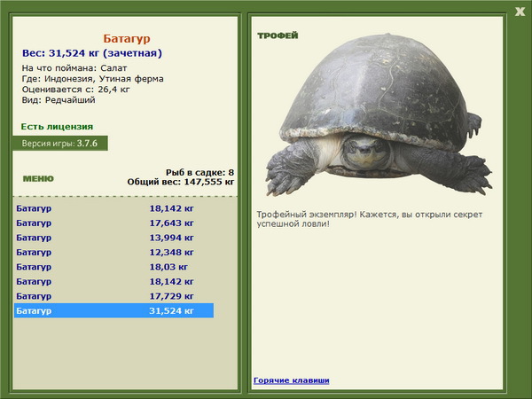Select the Батагур 18,03 кг row

coord(114,267)
